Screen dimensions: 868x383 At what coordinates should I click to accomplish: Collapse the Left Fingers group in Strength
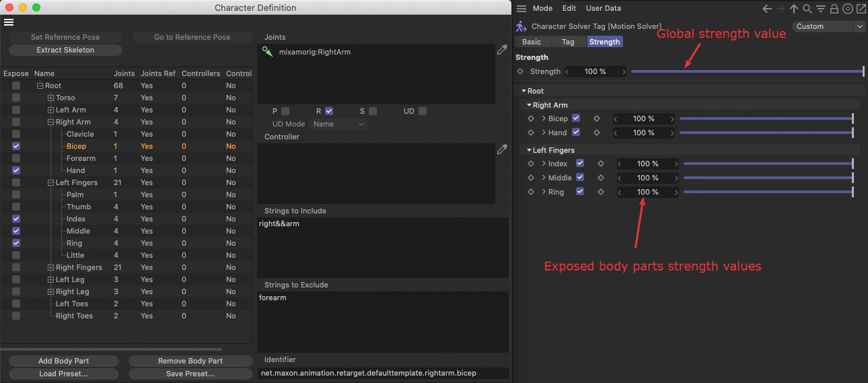coord(530,150)
